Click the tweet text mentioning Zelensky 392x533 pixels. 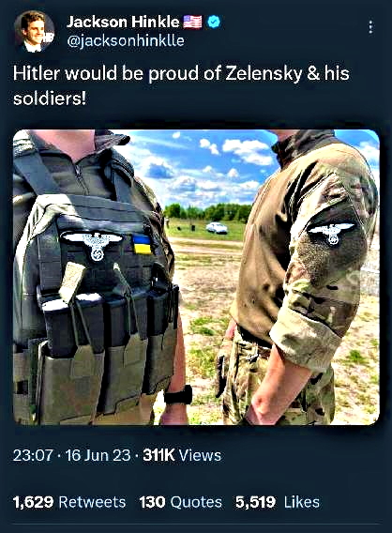[x=181, y=85]
